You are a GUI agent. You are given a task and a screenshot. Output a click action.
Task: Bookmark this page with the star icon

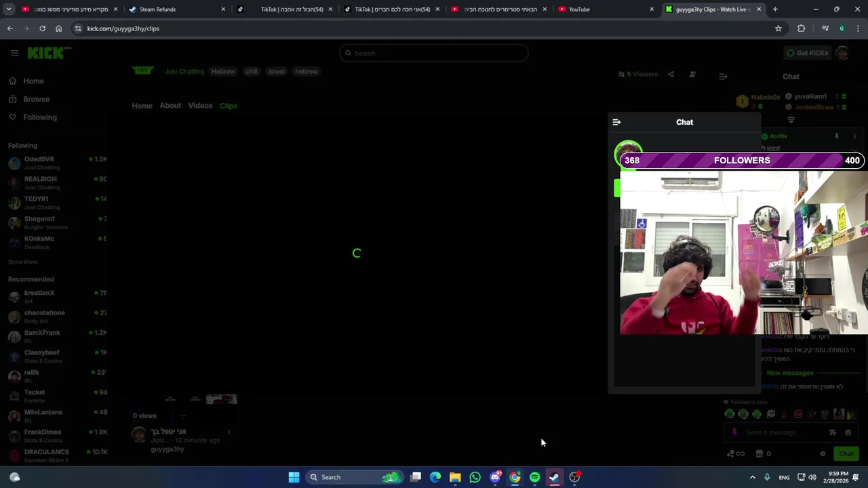coord(778,28)
